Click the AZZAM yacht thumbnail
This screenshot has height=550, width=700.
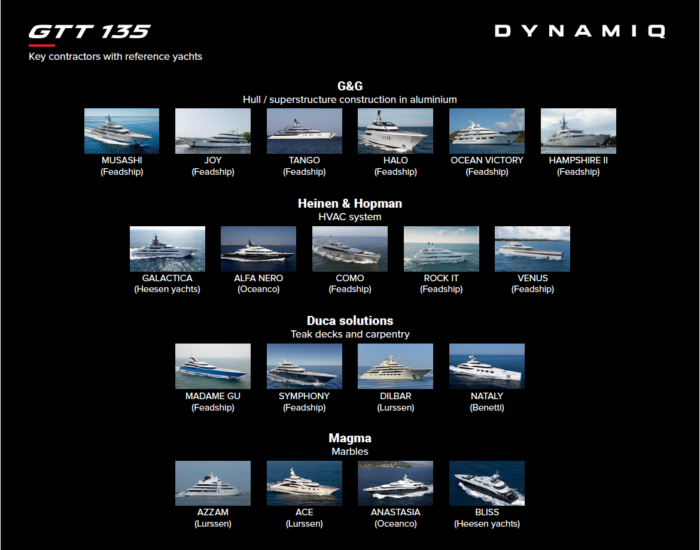pos(213,483)
